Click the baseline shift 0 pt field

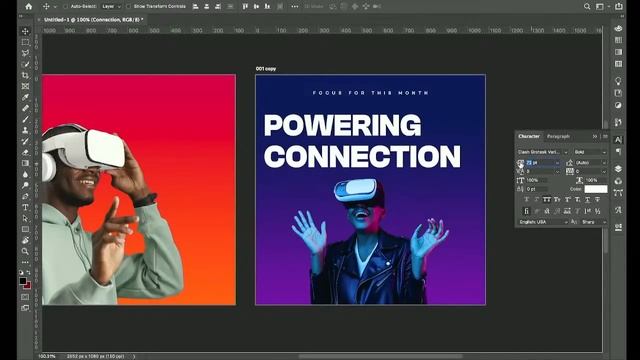[x=536, y=189]
